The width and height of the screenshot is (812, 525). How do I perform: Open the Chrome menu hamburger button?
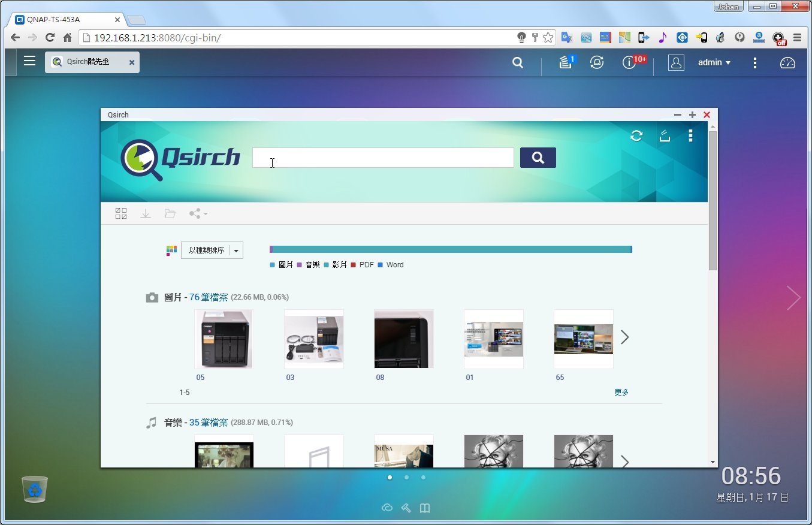pos(797,37)
